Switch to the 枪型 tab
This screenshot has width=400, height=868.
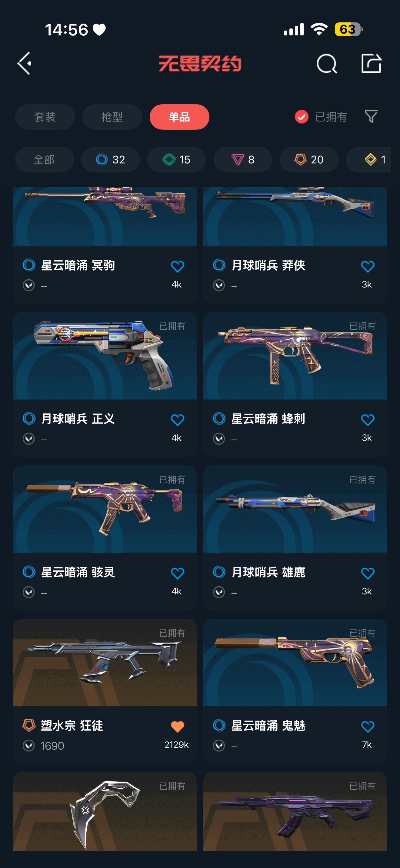pyautogui.click(x=112, y=117)
